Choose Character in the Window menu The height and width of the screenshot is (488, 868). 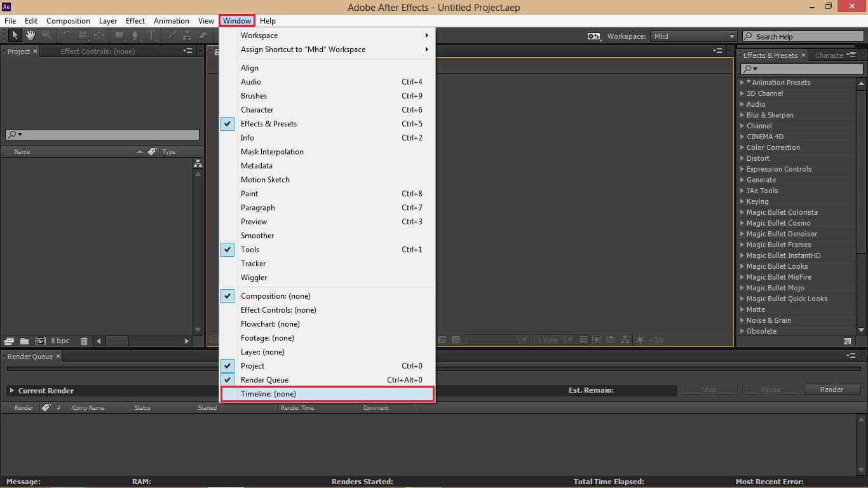(x=327, y=110)
